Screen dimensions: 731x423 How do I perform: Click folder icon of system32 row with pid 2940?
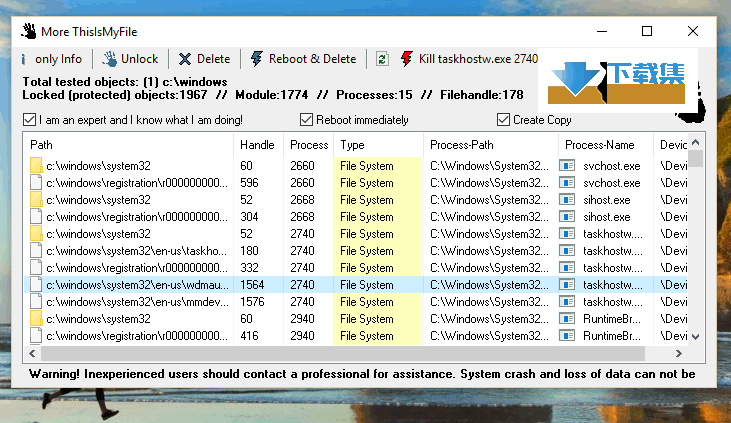tap(36, 319)
